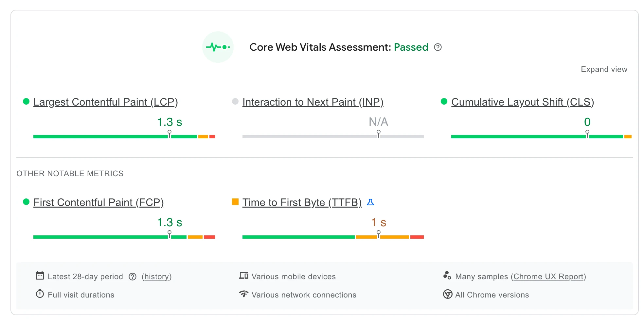Screen dimensions: 644x323
Task: Click the Various network connections text
Action: [304, 295]
